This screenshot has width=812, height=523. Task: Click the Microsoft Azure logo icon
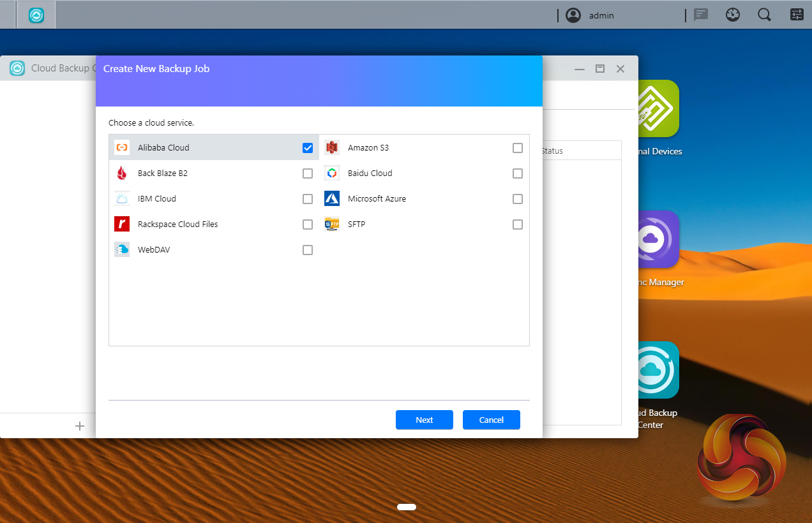click(x=332, y=198)
